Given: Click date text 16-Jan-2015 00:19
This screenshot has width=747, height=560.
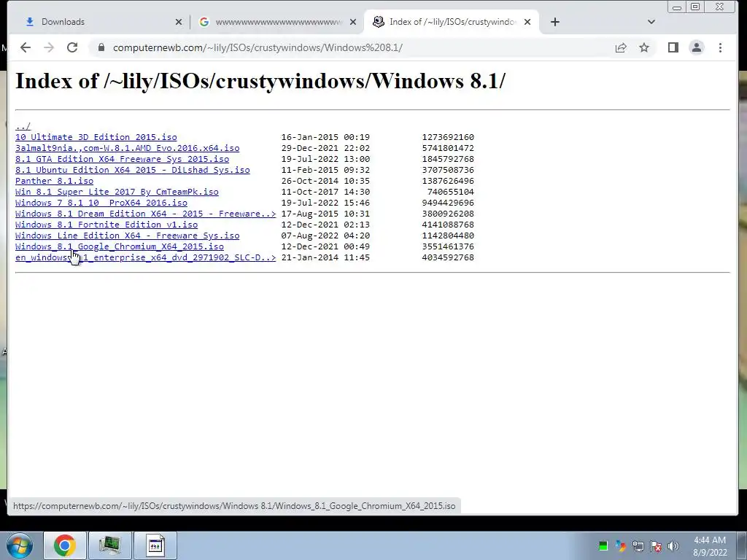Looking at the screenshot, I should coord(325,137).
